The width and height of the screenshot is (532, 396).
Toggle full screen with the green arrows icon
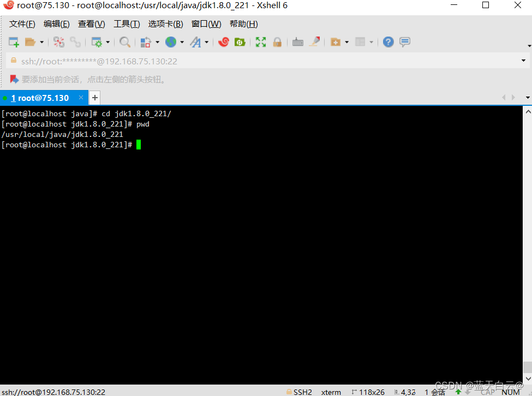pos(260,41)
